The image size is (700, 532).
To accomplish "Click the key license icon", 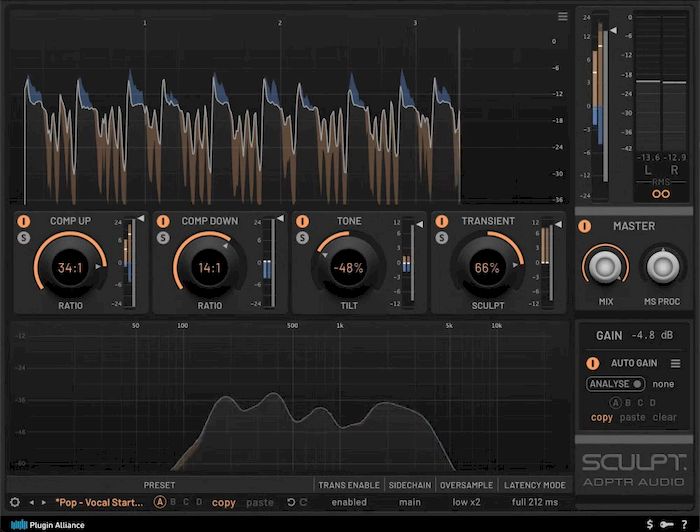I will click(x=667, y=524).
